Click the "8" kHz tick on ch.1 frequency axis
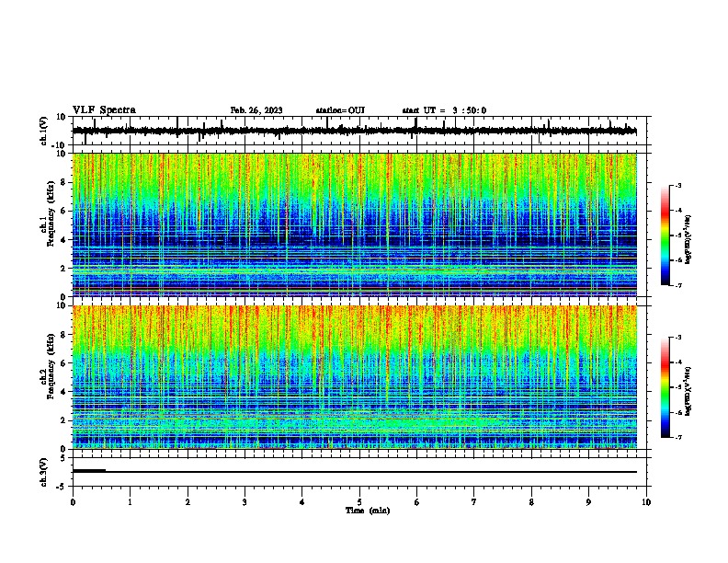Image resolution: width=728 pixels, height=563 pixels. click(63, 182)
